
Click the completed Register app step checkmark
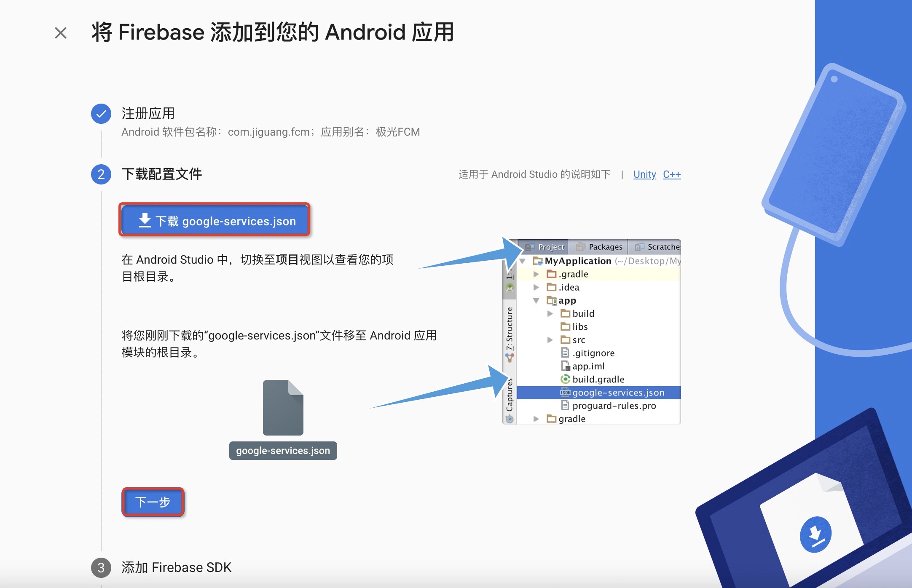pos(101,114)
